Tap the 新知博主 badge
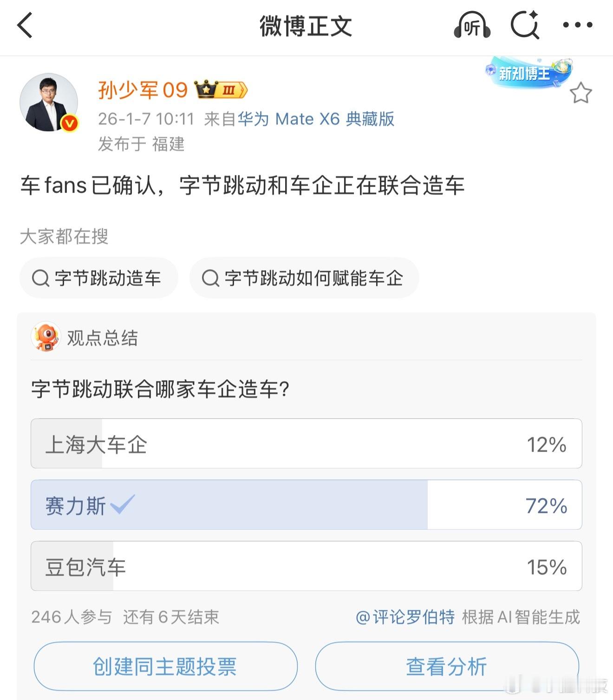 coord(528,73)
